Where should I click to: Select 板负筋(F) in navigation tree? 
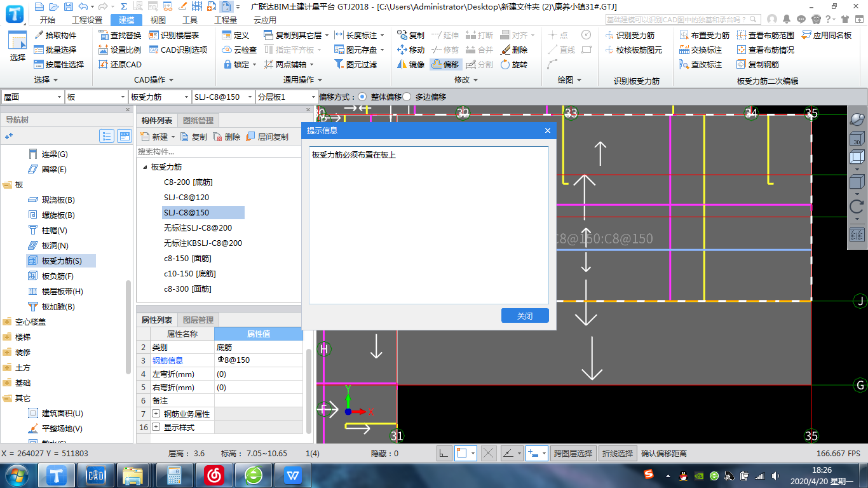click(x=51, y=276)
